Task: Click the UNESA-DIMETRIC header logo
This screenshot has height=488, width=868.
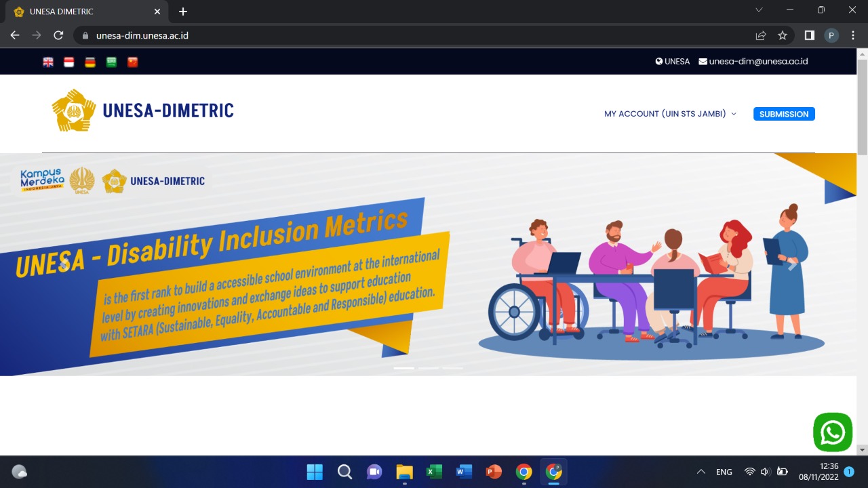Action: (x=142, y=110)
